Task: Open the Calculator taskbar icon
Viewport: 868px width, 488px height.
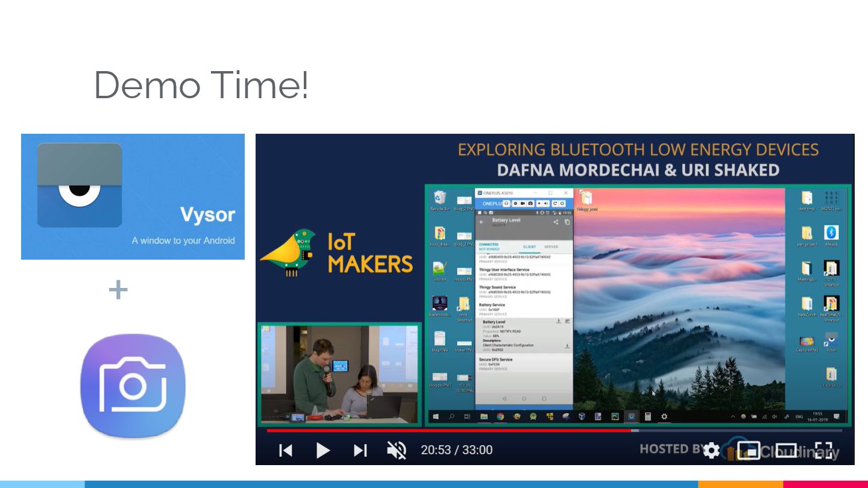Action: [648, 416]
